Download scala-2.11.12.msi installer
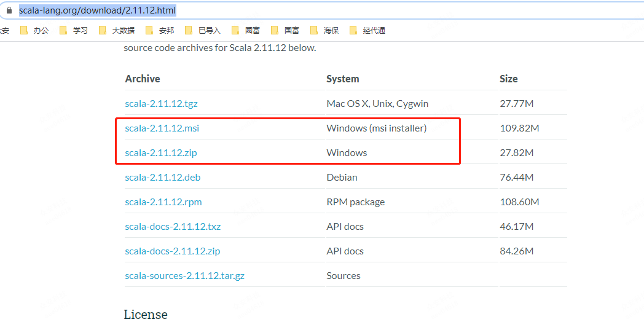 162,128
